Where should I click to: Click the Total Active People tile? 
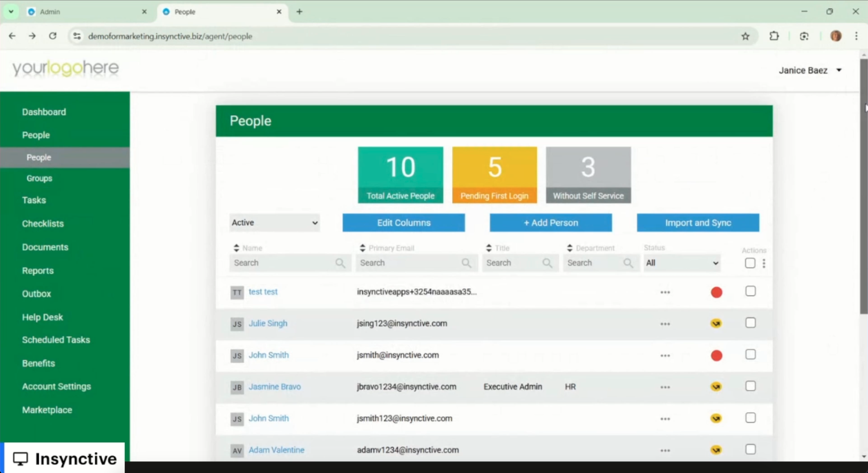[x=400, y=175]
